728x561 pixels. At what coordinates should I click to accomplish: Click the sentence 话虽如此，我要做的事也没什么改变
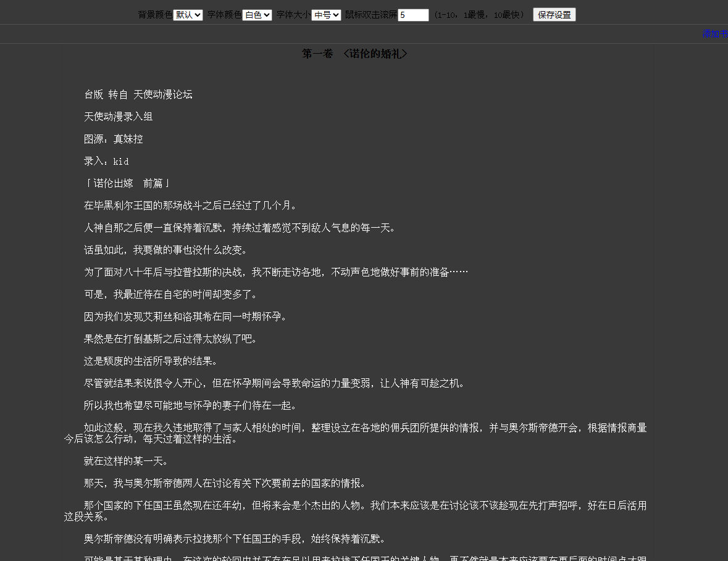pos(167,250)
